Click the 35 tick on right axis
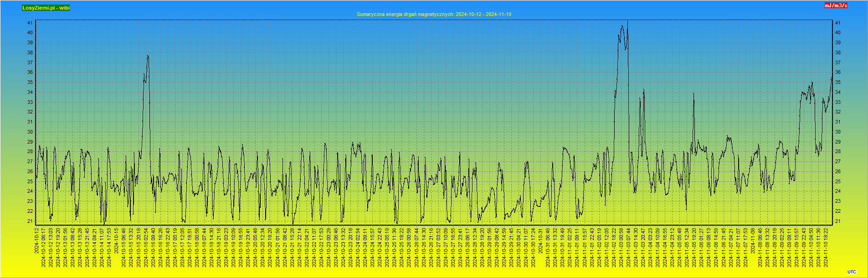The width and height of the screenshot is (868, 278). (x=837, y=82)
